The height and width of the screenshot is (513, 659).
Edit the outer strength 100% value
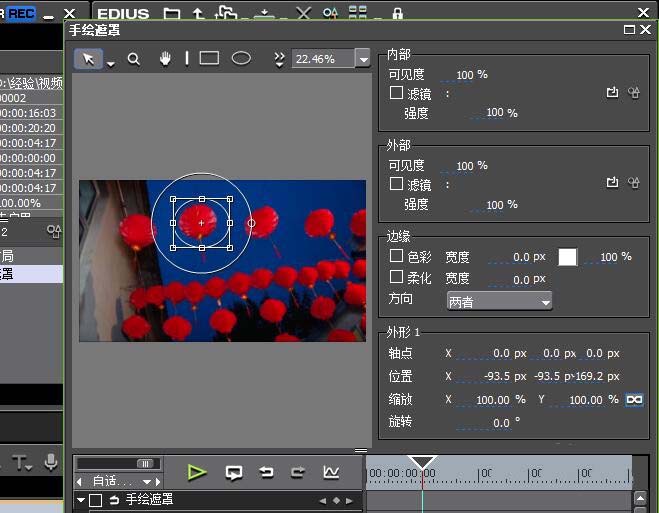495,205
